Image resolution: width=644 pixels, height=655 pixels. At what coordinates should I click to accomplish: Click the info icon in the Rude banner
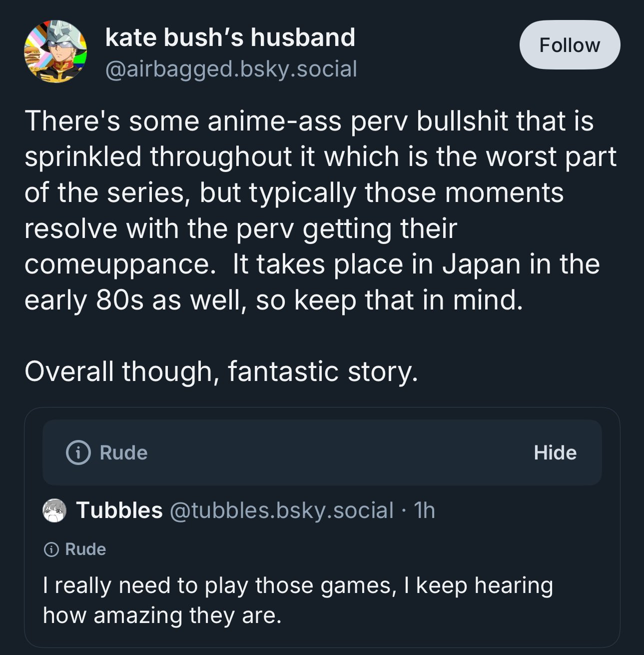[x=78, y=452]
